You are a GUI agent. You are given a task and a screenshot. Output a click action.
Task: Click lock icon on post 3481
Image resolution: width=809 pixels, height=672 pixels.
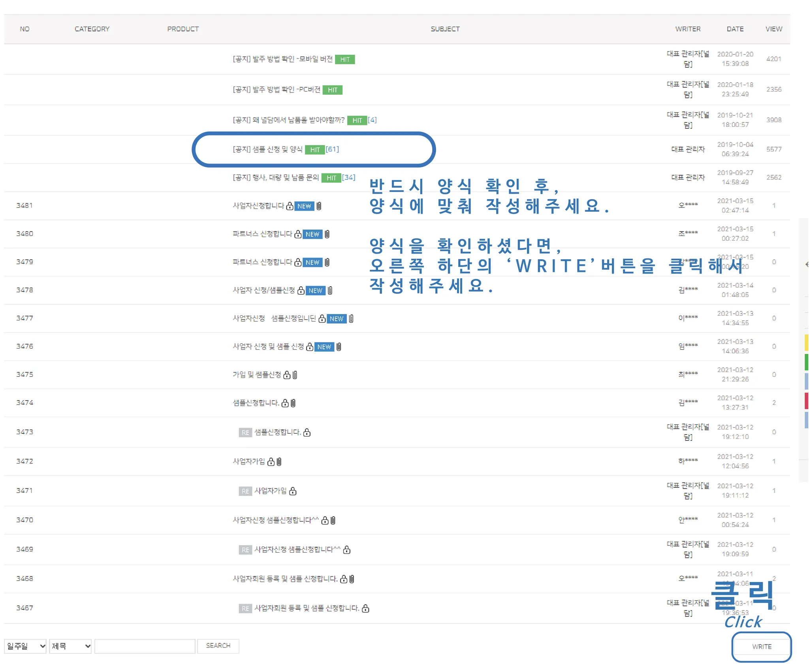click(x=290, y=206)
